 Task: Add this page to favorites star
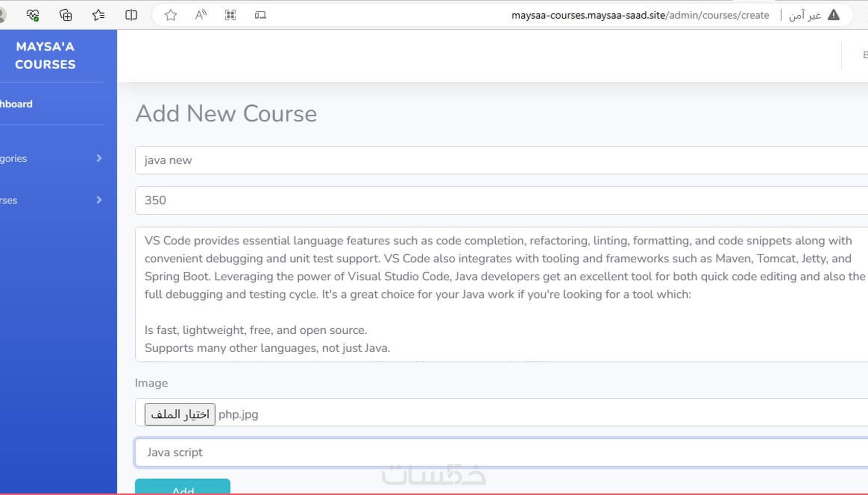click(171, 15)
